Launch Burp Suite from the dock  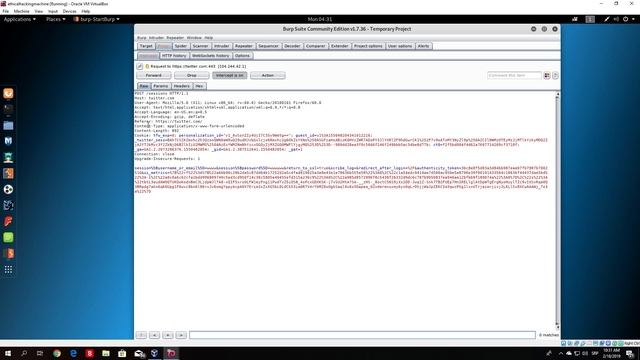click(8, 173)
